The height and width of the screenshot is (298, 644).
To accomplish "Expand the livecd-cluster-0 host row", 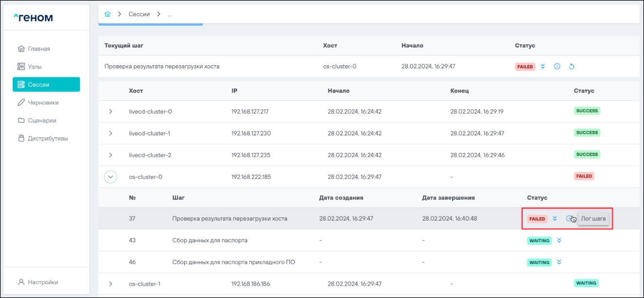I will click(111, 112).
